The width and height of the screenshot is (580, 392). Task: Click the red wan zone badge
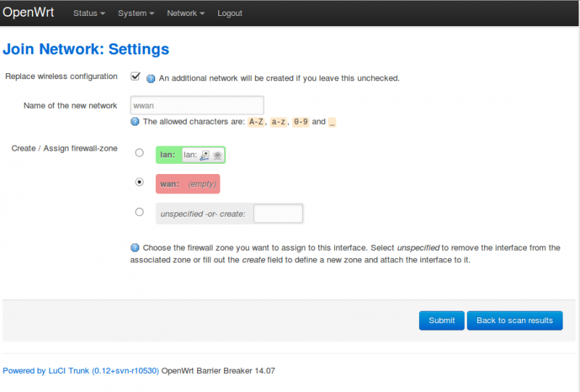pyautogui.click(x=188, y=184)
